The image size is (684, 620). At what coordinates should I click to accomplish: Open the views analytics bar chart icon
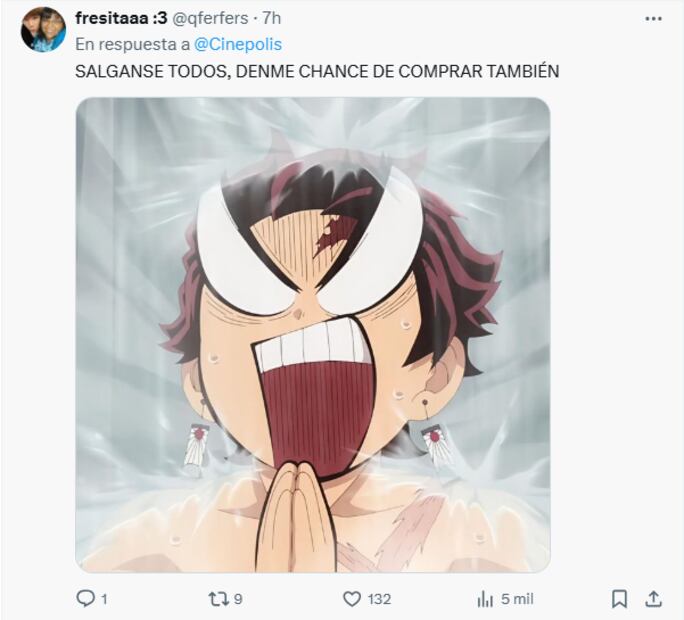coord(486,598)
